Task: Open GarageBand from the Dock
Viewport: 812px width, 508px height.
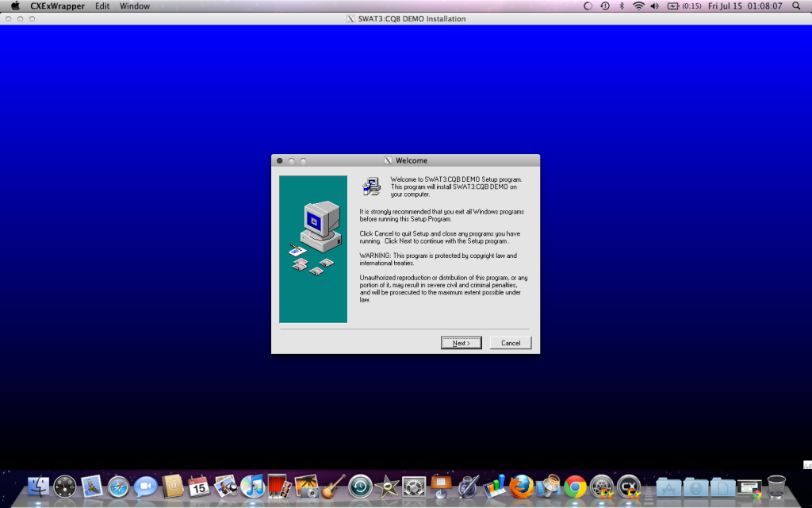Action: pos(334,487)
